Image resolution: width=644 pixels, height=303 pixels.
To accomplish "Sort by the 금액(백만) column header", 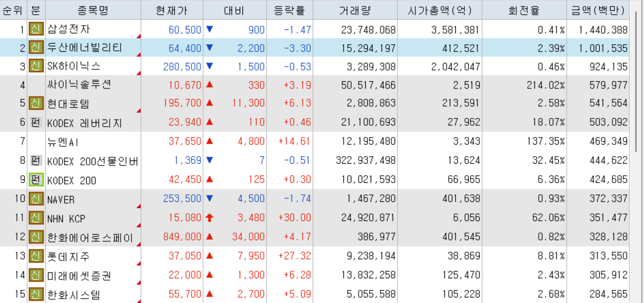I will click(598, 10).
